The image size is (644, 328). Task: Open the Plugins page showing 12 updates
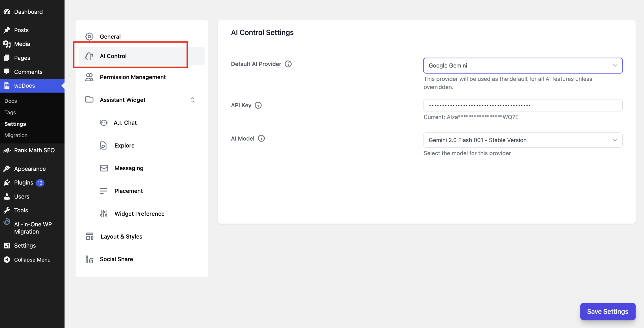23,182
